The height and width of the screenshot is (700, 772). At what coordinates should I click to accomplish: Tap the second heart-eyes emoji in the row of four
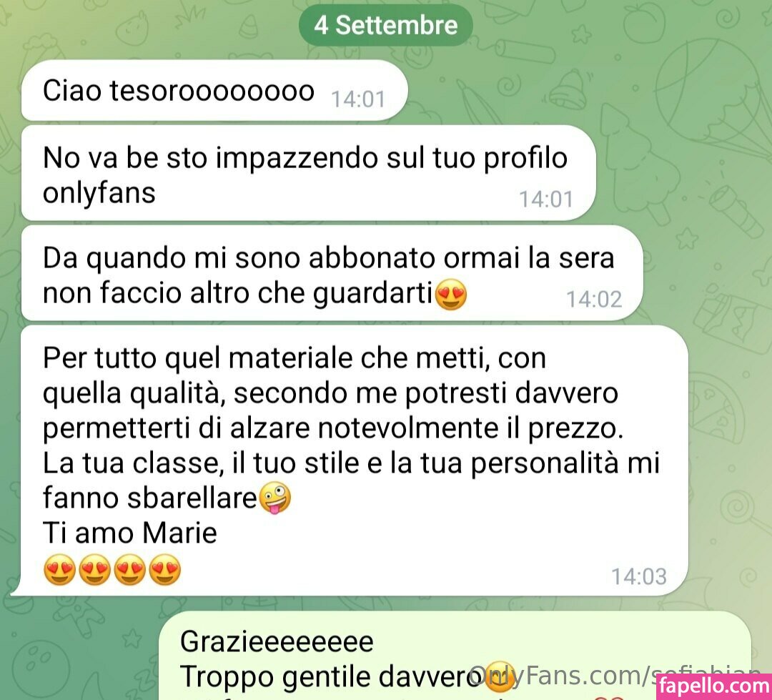coord(94,569)
